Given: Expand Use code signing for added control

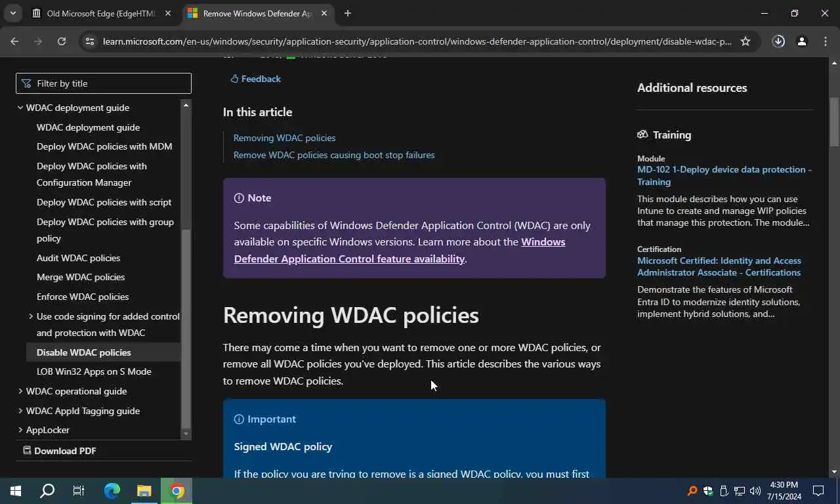Looking at the screenshot, I should click(31, 316).
